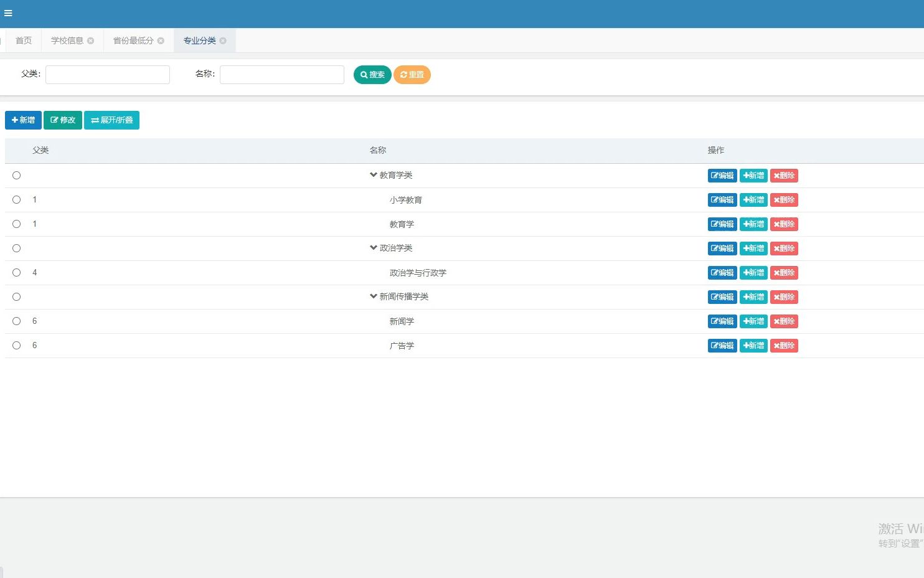
Task: Close the 学校信息 tab with its x icon
Action: pyautogui.click(x=91, y=40)
